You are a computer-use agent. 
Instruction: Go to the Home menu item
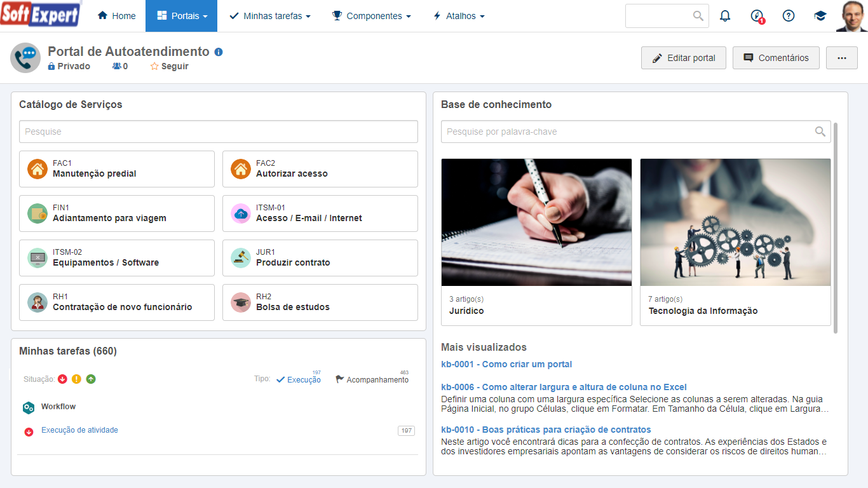pos(116,16)
